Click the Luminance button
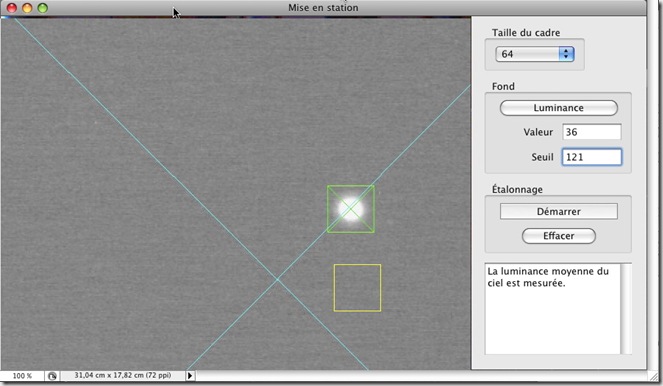Viewport: 663px width, 386px height. click(558, 108)
